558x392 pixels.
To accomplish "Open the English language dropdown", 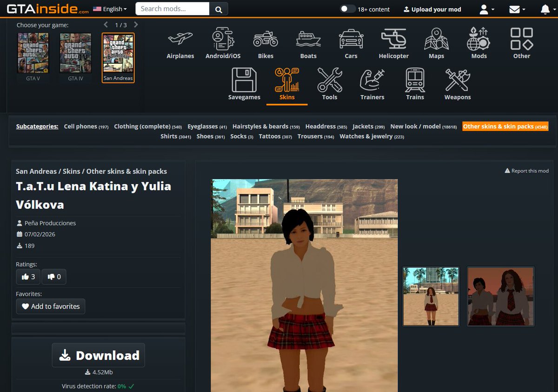I will [x=110, y=9].
